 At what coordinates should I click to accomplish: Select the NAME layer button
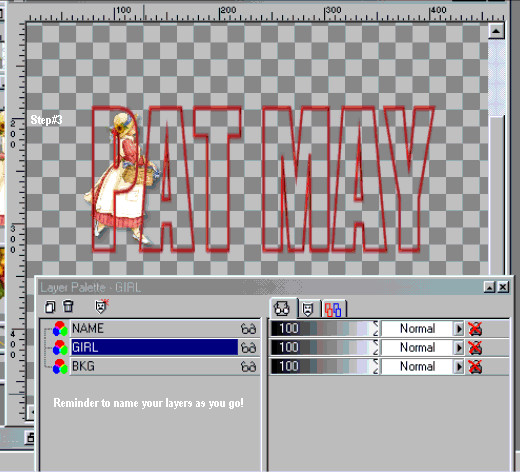(x=154, y=329)
